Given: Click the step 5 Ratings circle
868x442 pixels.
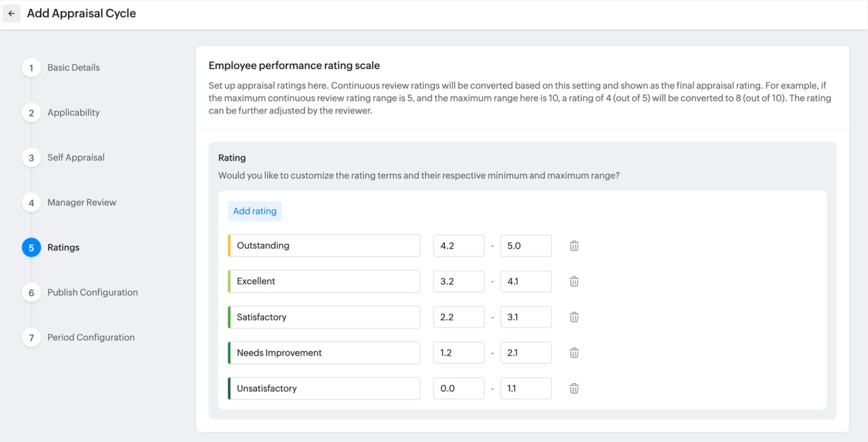Looking at the screenshot, I should [x=31, y=247].
